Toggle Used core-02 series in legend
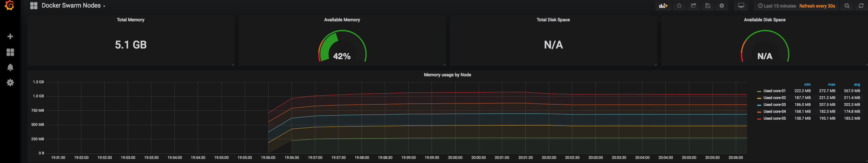 774,98
